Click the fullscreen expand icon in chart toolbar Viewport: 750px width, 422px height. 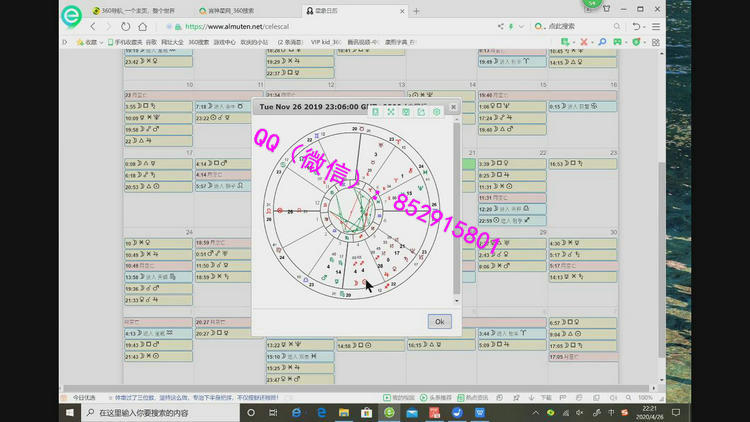391,112
